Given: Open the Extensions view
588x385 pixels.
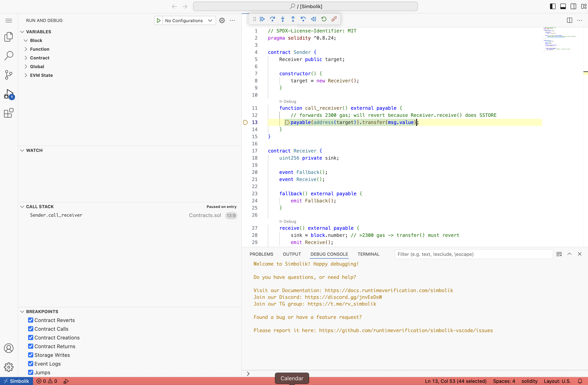Looking at the screenshot, I should click(9, 113).
